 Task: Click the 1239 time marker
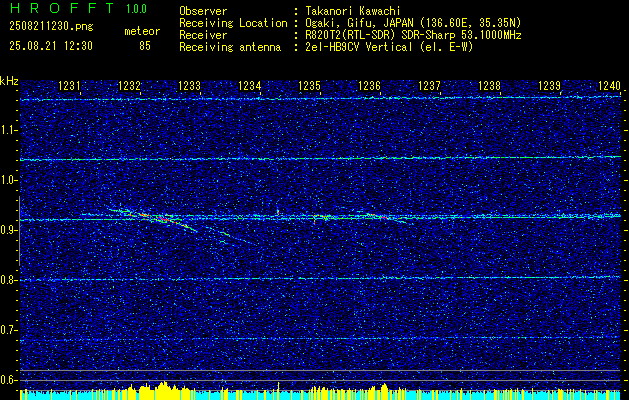(x=550, y=86)
